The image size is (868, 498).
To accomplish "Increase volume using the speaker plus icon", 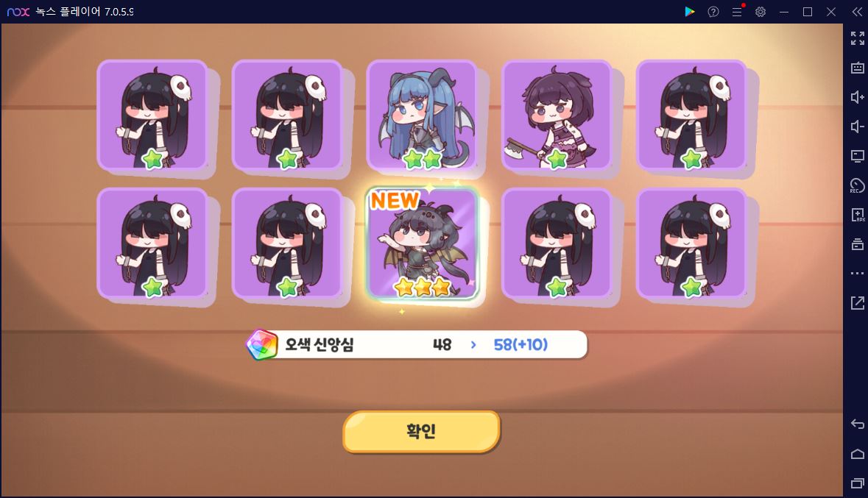I will [x=858, y=97].
